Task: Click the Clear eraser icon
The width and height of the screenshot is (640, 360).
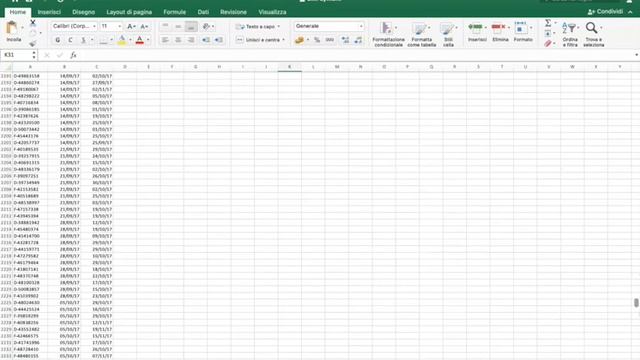Action: (548, 43)
